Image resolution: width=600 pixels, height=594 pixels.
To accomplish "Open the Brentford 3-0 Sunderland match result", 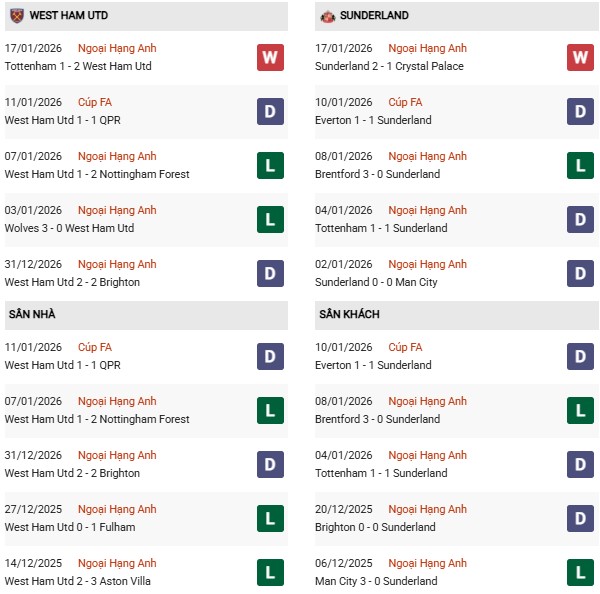I will [x=377, y=174].
